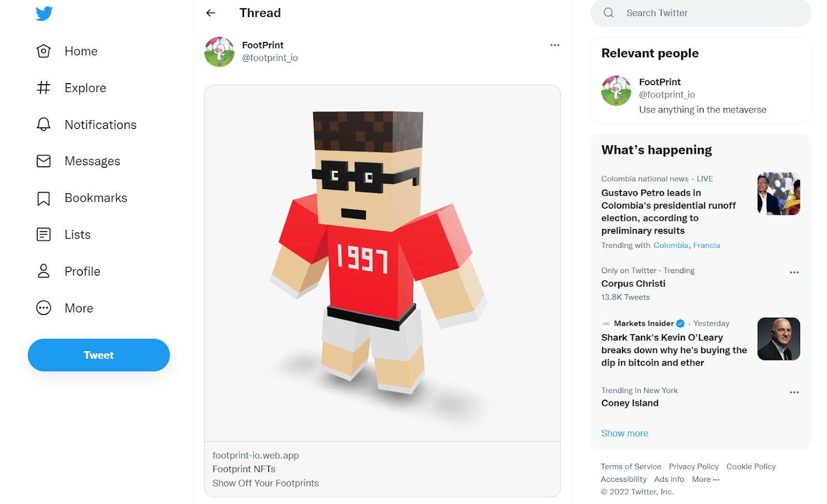This screenshot has width=827, height=504.
Task: Open Notifications bell in sidebar
Action: (x=86, y=124)
